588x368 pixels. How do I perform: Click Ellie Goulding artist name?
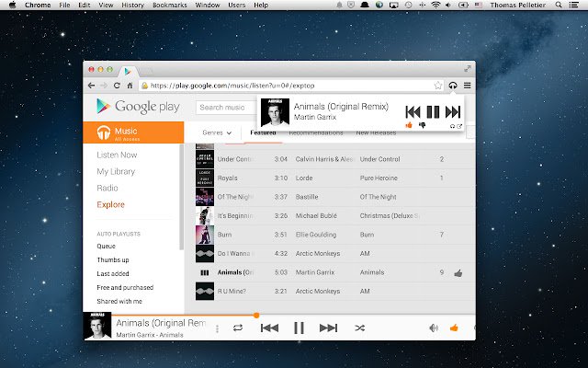point(316,235)
